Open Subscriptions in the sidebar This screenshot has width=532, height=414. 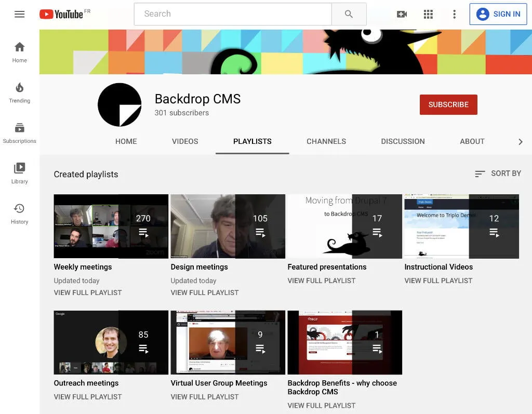point(19,133)
